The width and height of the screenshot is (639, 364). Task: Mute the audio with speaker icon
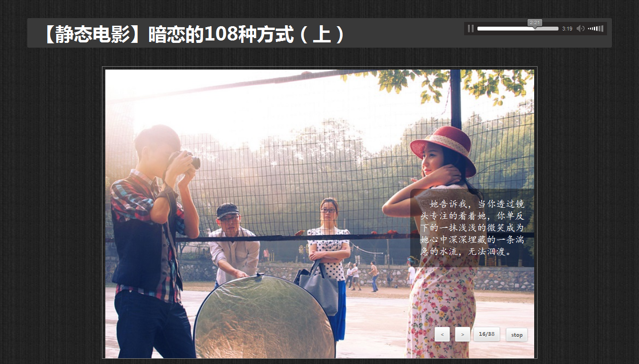pyautogui.click(x=580, y=29)
